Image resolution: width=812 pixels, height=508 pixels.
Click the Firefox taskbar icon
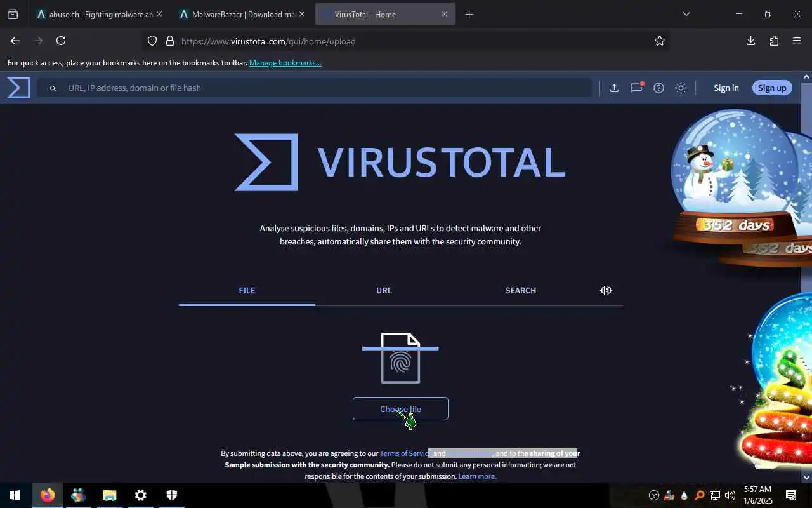coord(47,495)
